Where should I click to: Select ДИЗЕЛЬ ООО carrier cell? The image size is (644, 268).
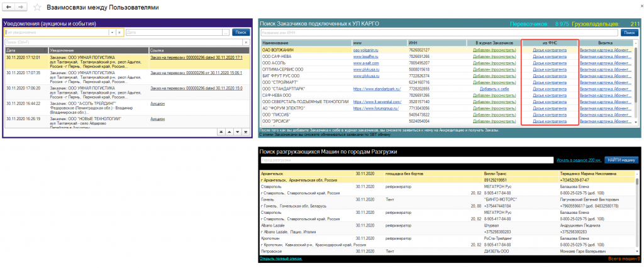coord(497,251)
